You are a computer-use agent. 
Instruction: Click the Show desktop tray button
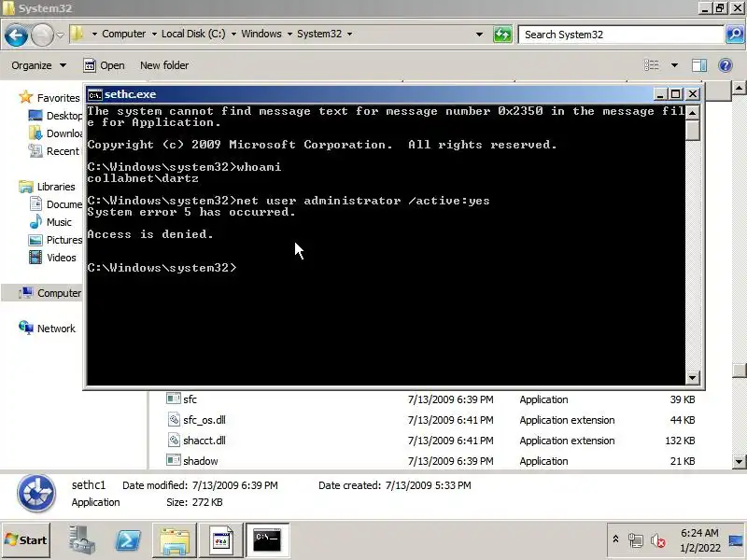click(x=736, y=540)
